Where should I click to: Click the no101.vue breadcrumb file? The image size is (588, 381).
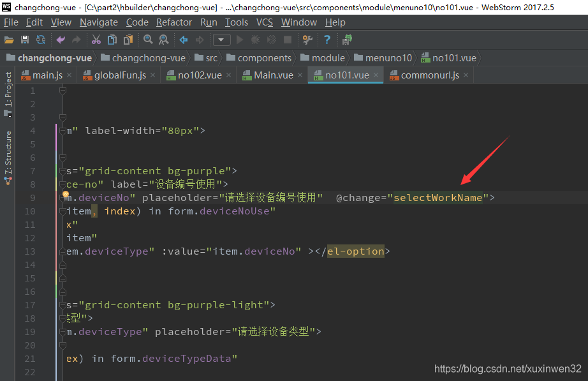(x=448, y=58)
